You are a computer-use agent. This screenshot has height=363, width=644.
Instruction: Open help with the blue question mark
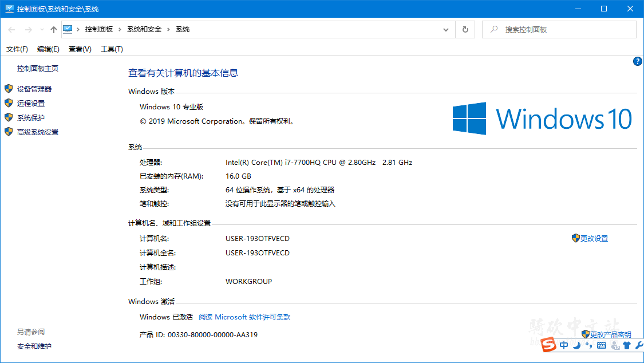(637, 62)
